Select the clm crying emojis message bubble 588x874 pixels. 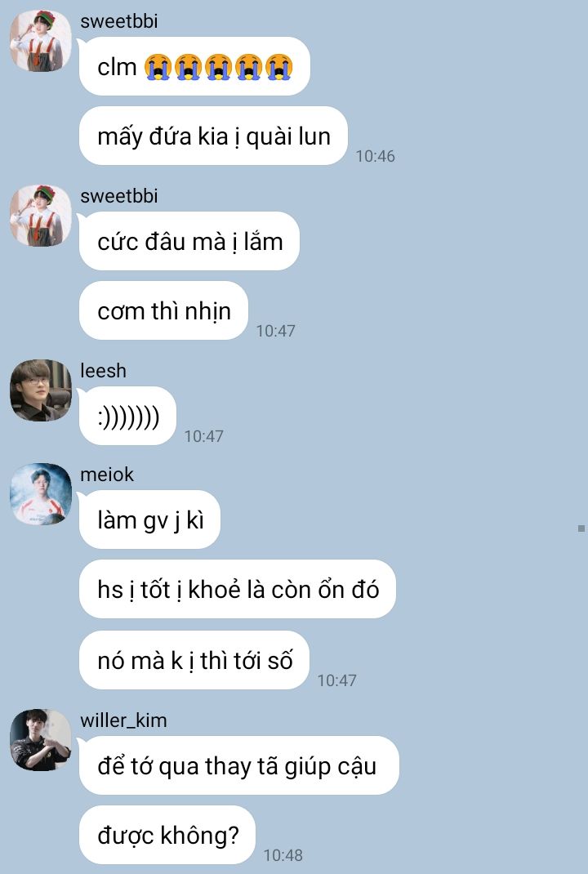tap(194, 66)
